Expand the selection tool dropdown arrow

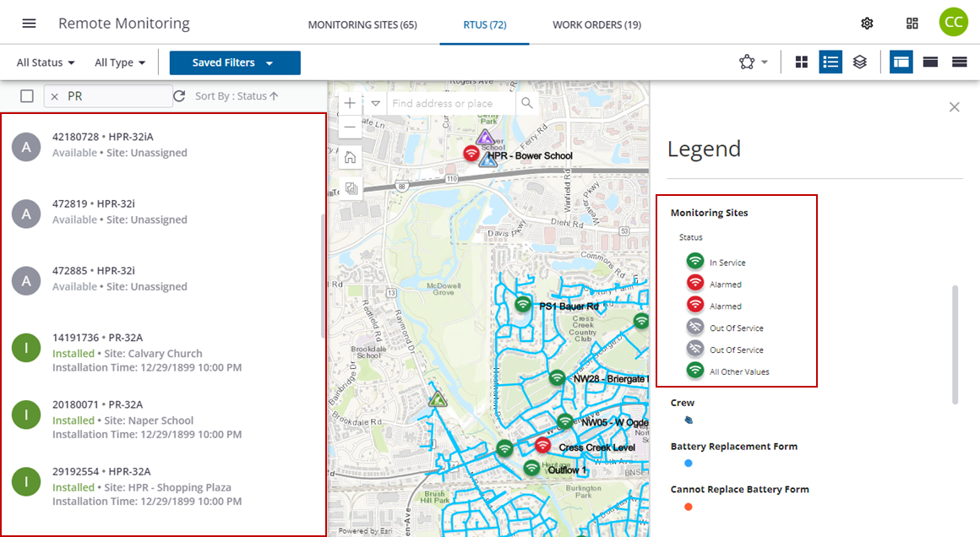[x=765, y=62]
